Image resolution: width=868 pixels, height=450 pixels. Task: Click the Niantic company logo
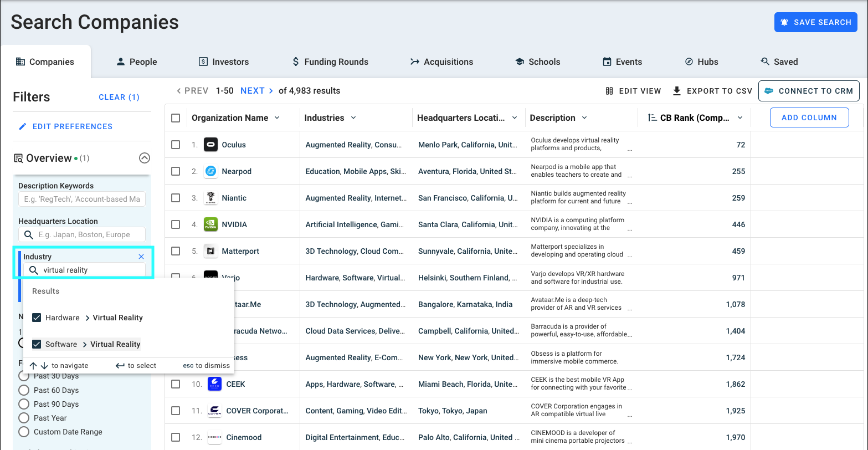coord(210,198)
